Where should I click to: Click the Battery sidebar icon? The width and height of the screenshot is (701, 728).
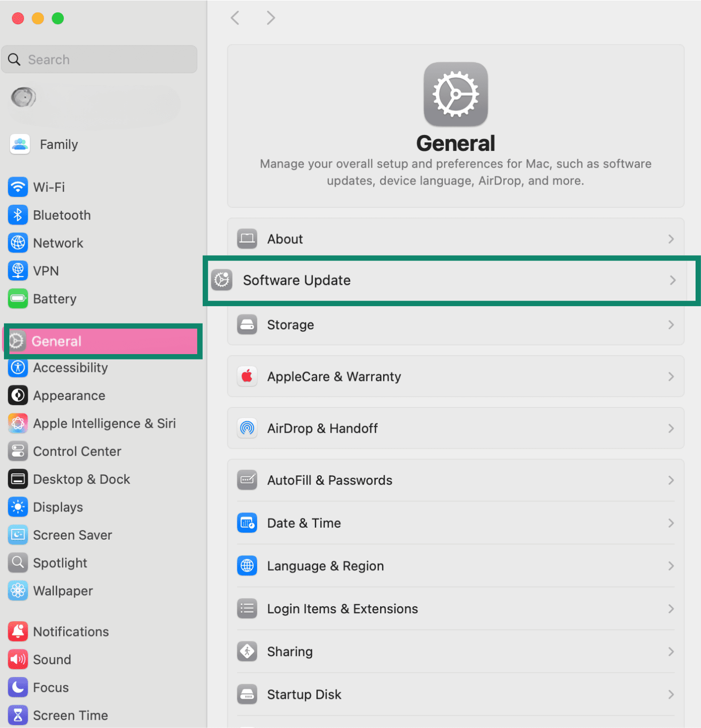coord(18,299)
